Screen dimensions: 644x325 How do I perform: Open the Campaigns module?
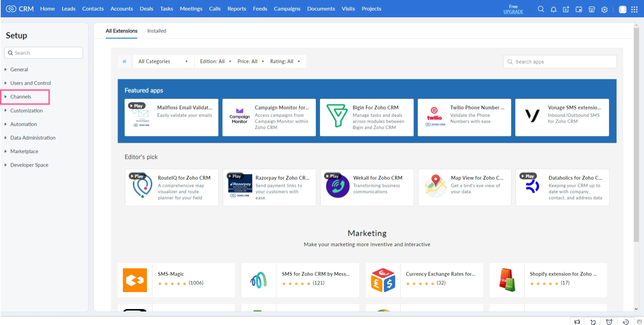(x=287, y=9)
